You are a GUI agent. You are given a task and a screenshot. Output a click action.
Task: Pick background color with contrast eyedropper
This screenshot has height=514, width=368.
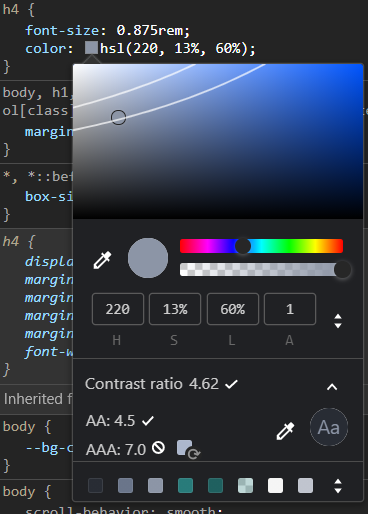point(286,431)
